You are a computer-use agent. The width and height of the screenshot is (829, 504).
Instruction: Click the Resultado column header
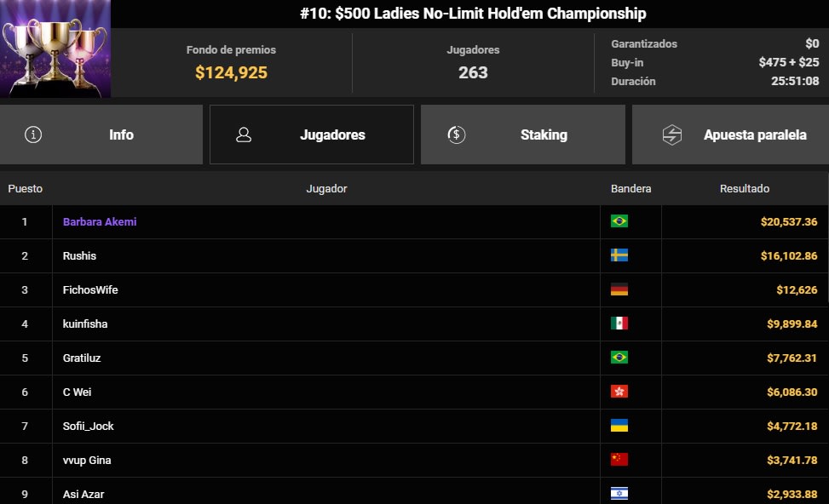coord(746,188)
